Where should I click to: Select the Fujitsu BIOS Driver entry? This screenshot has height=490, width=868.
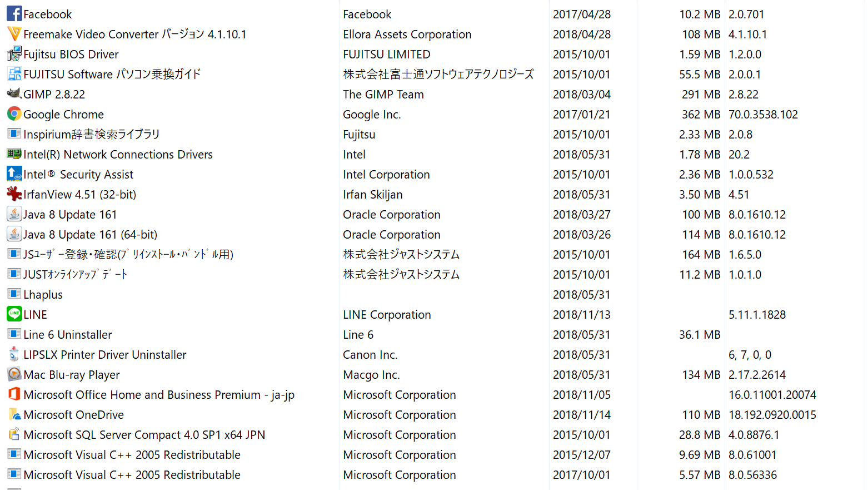click(71, 55)
